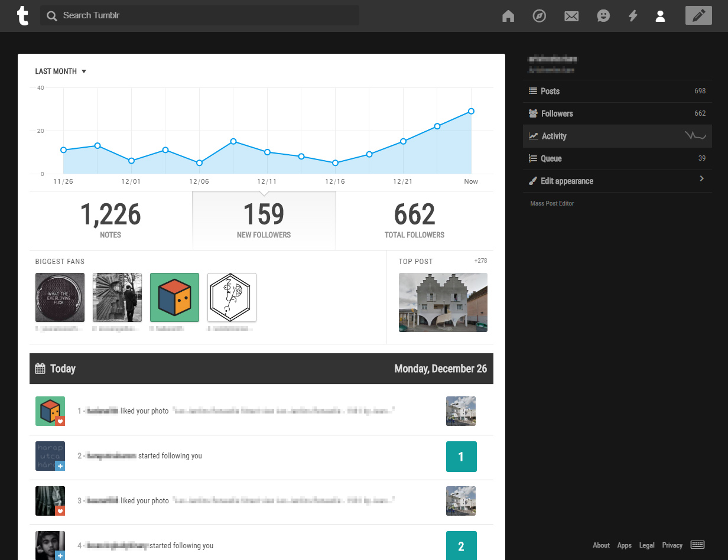The width and height of the screenshot is (728, 560).
Task: Click the Activity sparkline in sidebar
Action: point(695,136)
